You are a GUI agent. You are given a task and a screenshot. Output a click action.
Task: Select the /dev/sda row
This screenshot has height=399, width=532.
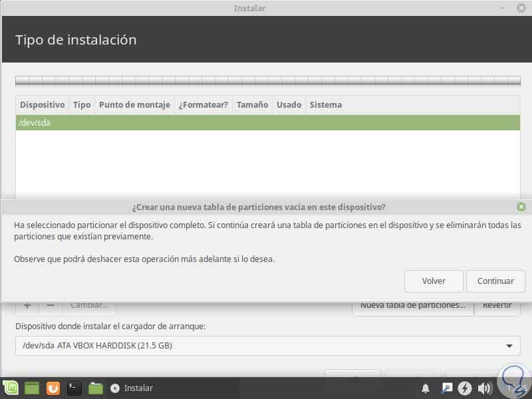[x=268, y=123]
